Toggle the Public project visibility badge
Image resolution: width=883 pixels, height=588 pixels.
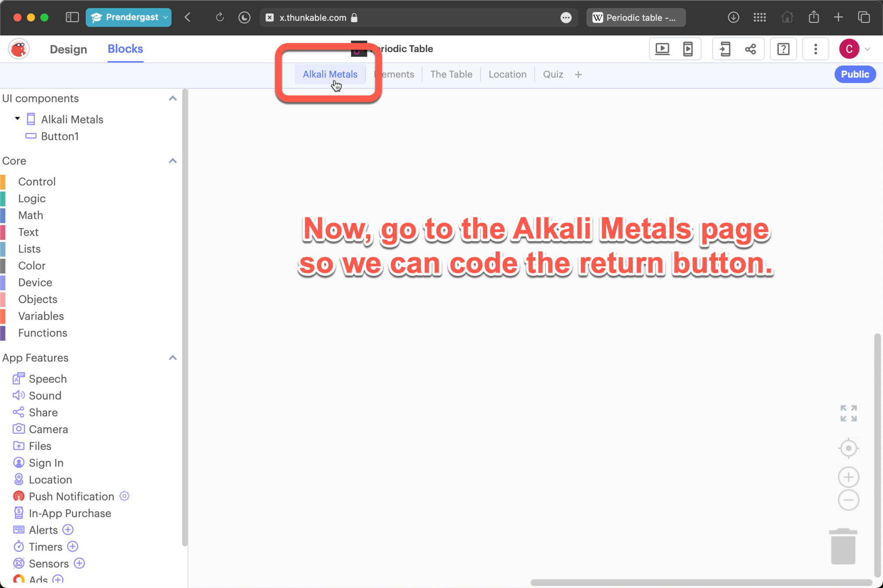click(855, 74)
